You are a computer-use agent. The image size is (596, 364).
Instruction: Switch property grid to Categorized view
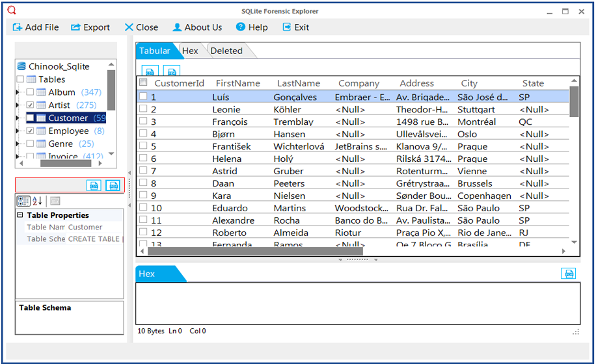tap(23, 201)
